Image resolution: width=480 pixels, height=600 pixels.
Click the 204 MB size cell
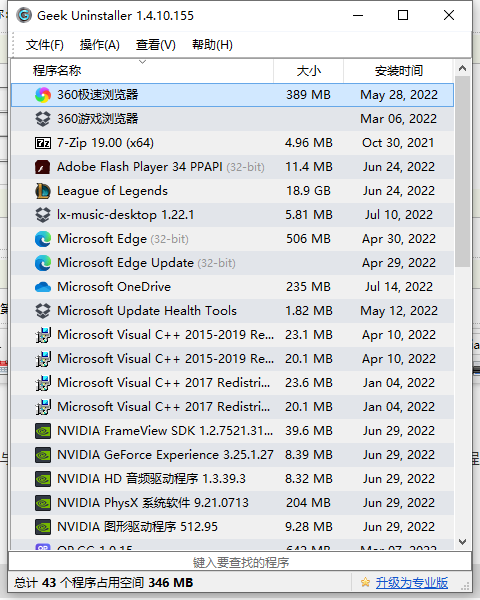pyautogui.click(x=309, y=503)
